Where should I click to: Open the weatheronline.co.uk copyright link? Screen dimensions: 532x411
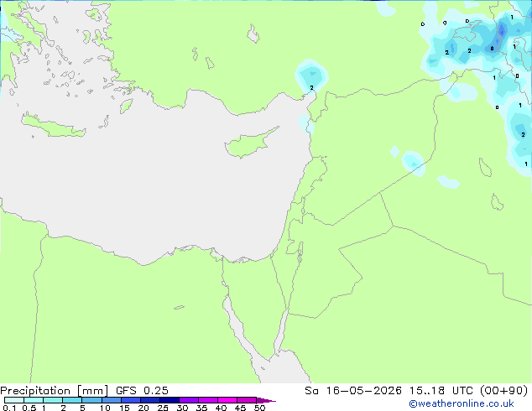(x=462, y=403)
